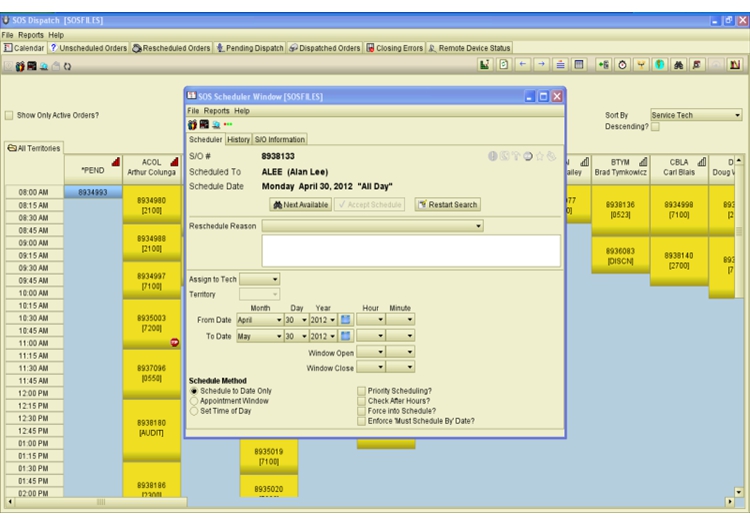The image size is (750, 525).
Task: Check the Show Only Active Orders checkbox
Action: tap(9, 115)
